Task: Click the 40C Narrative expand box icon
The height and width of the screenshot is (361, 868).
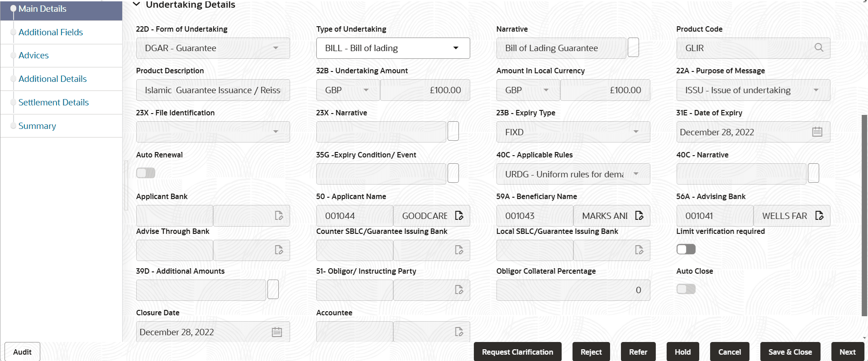Action: (x=813, y=174)
